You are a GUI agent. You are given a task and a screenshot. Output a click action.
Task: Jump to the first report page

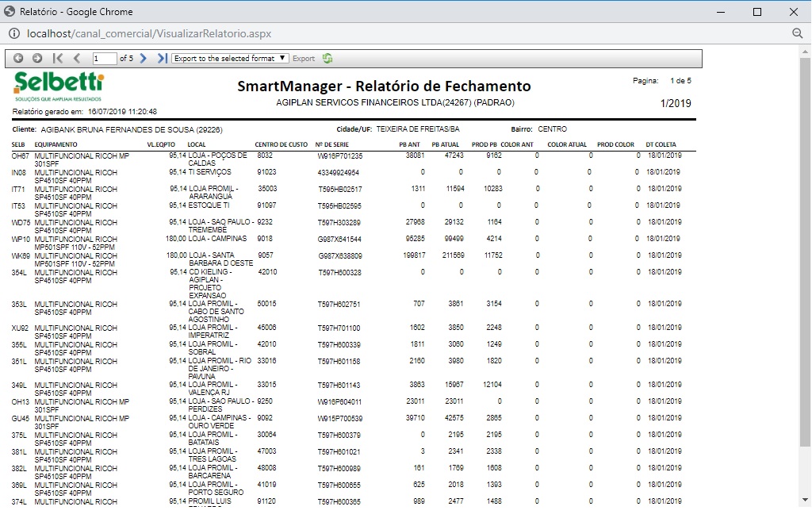(57, 59)
